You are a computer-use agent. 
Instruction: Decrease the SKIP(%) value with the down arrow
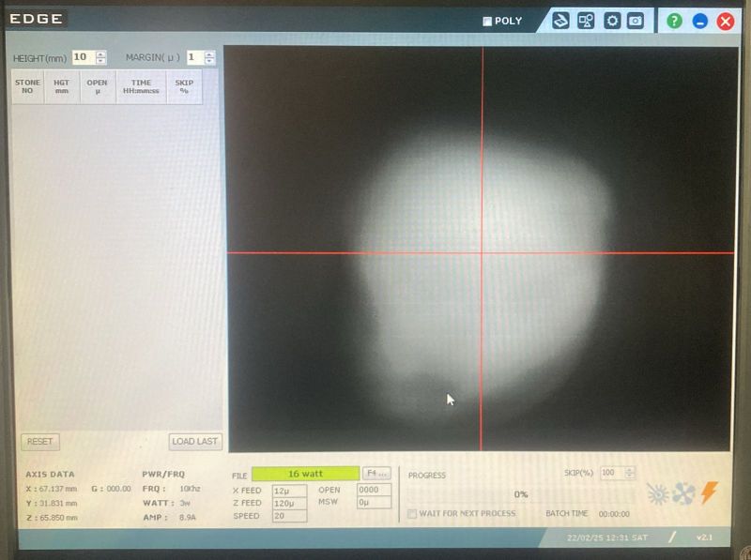point(630,476)
